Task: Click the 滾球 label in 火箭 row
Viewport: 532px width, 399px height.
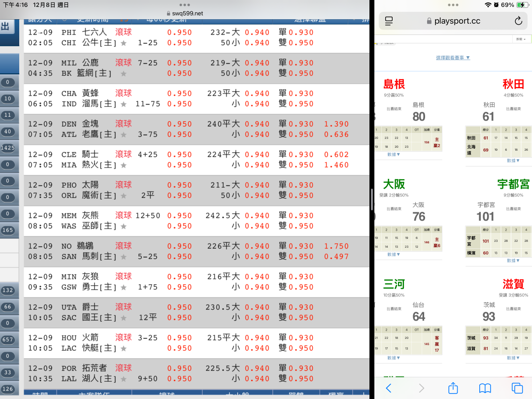Action: pos(124,337)
